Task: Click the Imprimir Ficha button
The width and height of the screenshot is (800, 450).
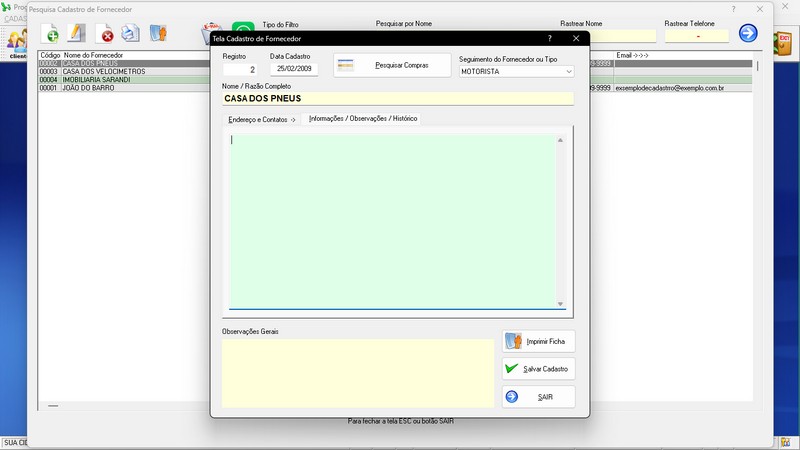Action: click(538, 341)
